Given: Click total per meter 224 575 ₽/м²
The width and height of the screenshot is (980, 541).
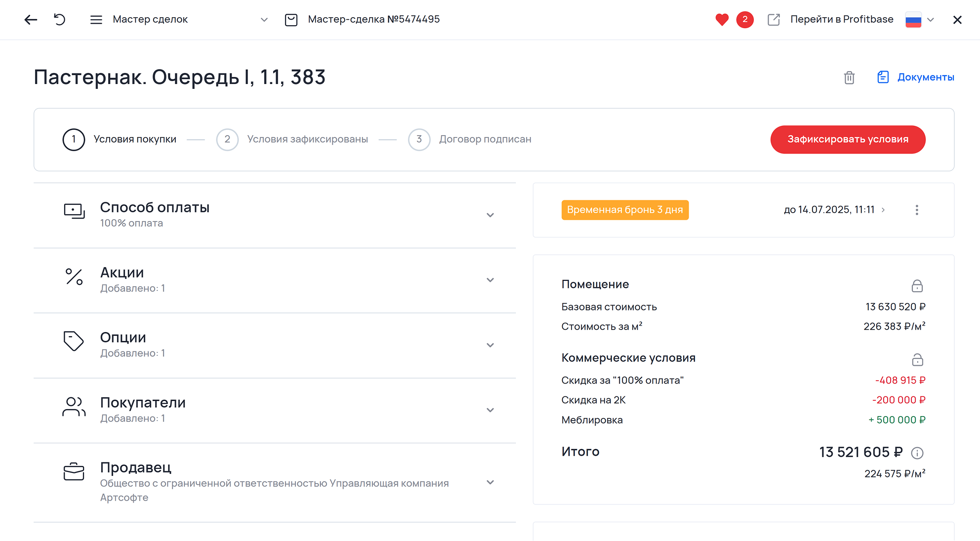Looking at the screenshot, I should point(895,473).
